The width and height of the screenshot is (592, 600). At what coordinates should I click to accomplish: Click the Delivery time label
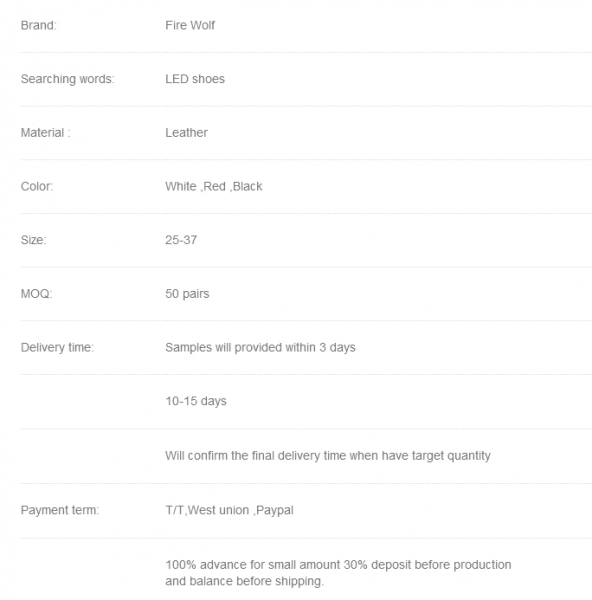57,347
